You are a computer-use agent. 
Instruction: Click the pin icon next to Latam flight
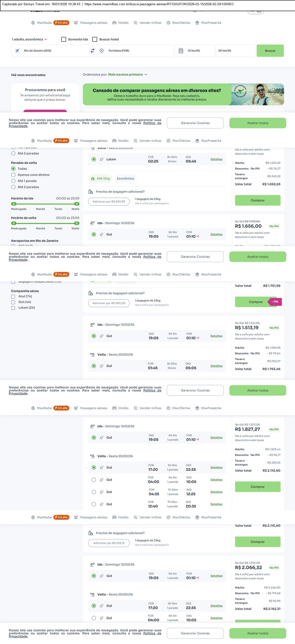click(102, 159)
